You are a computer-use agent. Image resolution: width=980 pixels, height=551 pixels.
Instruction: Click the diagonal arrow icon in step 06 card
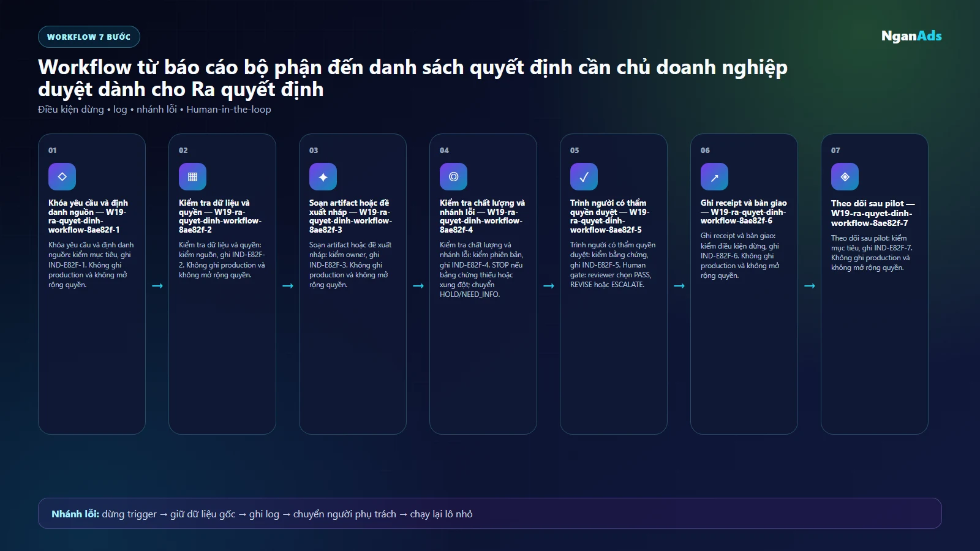click(714, 177)
